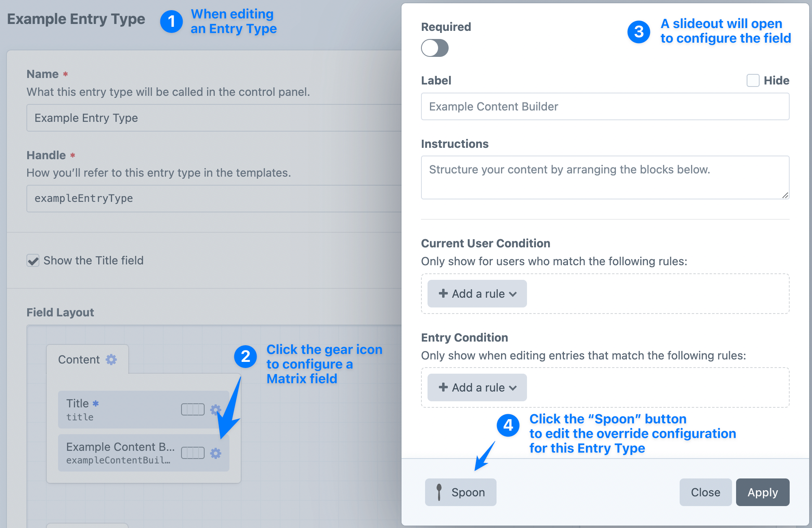Expand the Current User Condition rule dropdown

coord(476,293)
